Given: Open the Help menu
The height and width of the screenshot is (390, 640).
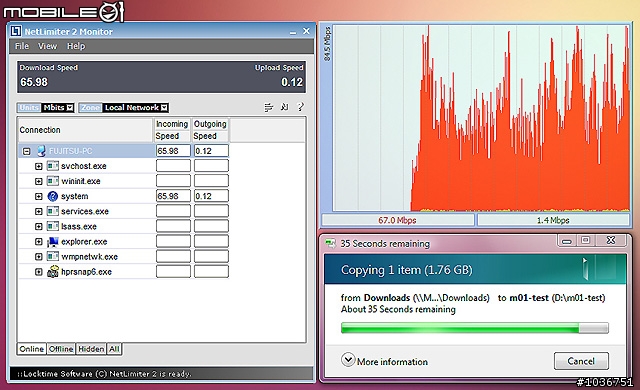Looking at the screenshot, I should pyautogui.click(x=76, y=46).
